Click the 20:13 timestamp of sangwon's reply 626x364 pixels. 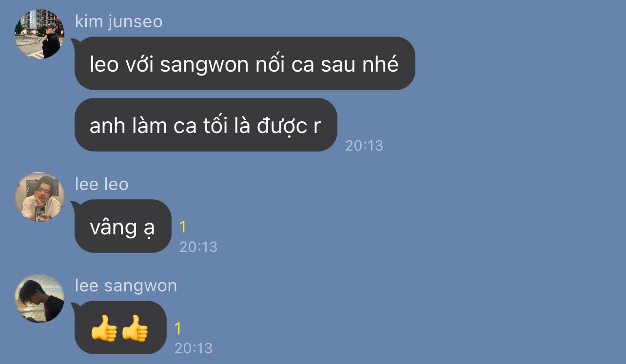[x=194, y=348]
